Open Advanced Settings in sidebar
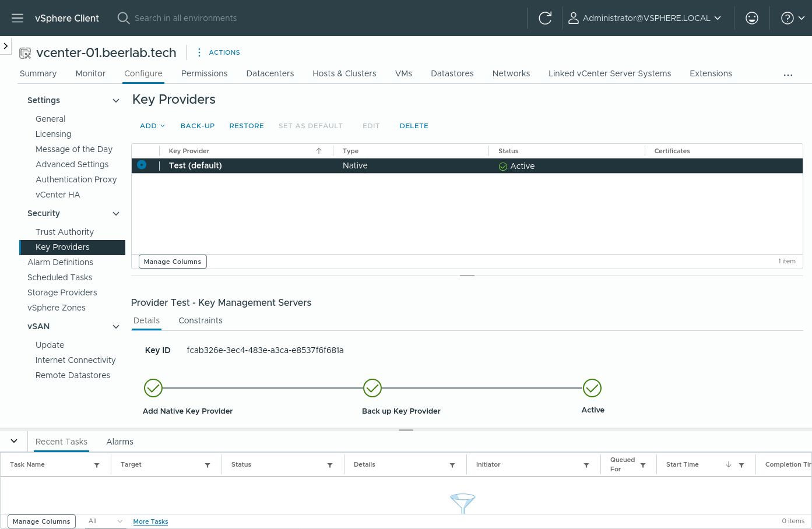 (x=72, y=164)
